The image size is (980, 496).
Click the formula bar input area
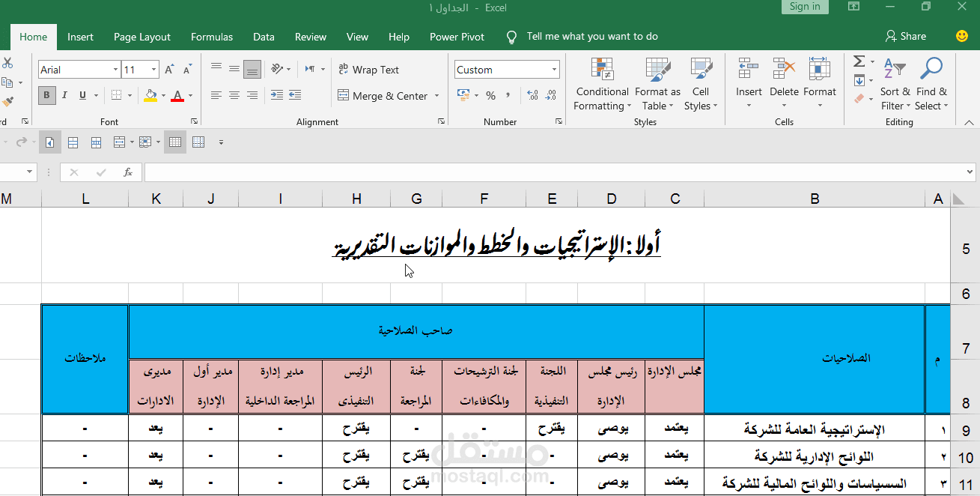(x=524, y=172)
